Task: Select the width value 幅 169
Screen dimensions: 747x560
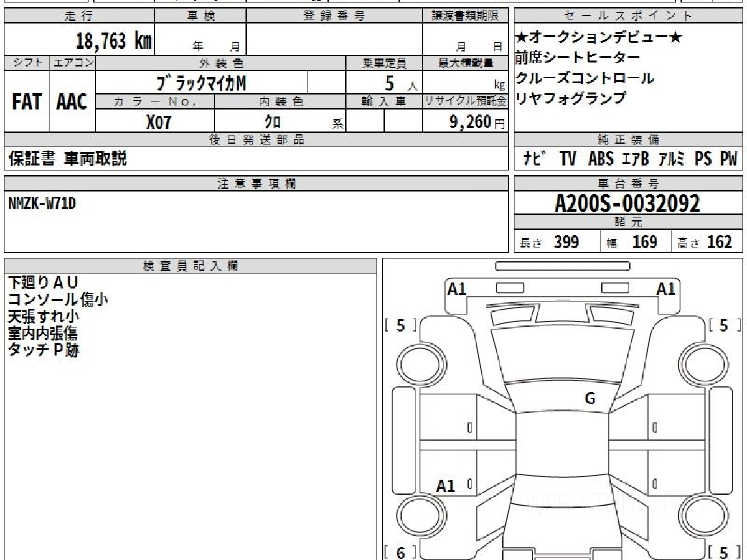Action: click(x=632, y=242)
